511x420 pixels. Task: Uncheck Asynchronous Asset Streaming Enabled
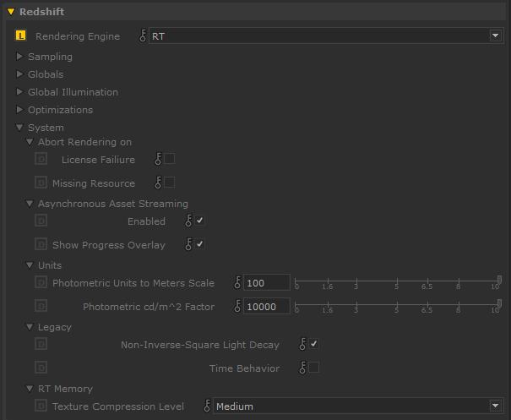(x=200, y=221)
